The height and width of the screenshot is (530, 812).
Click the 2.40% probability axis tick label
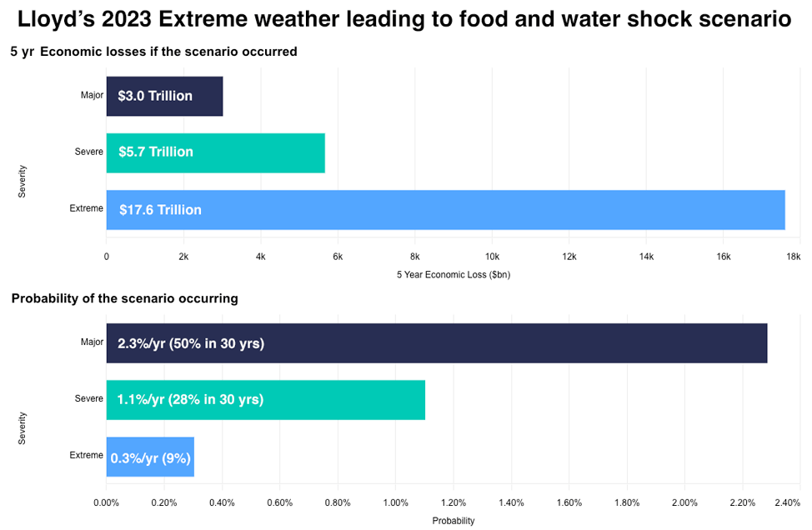[787, 502]
